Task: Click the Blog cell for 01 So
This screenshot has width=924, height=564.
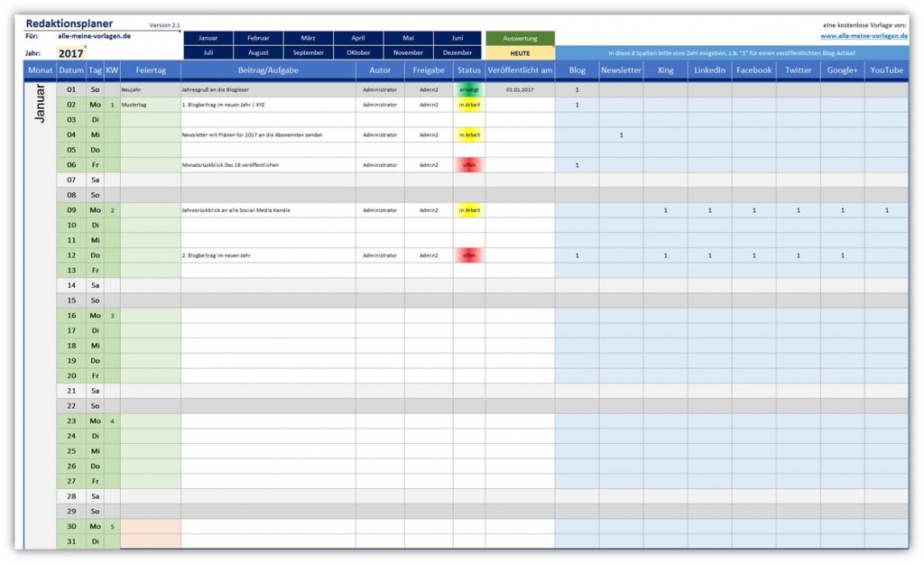Action: (577, 90)
